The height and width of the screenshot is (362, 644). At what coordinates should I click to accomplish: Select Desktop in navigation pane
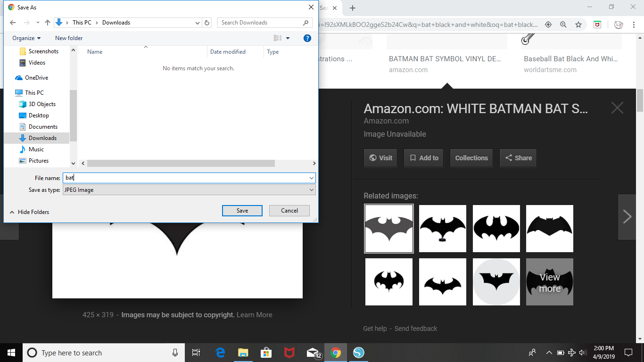pyautogui.click(x=39, y=115)
